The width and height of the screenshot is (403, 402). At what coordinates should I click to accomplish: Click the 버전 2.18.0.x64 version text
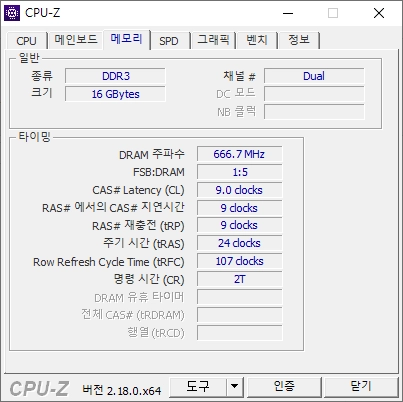pos(122,390)
